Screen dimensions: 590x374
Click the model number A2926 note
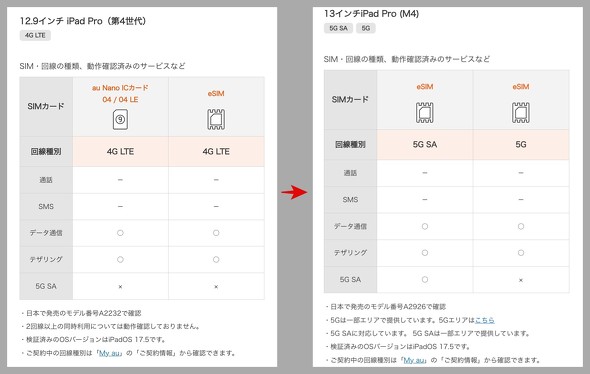point(385,307)
